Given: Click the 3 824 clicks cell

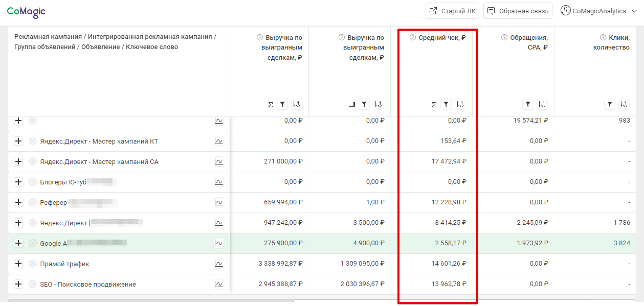Looking at the screenshot, I should click(x=622, y=243).
